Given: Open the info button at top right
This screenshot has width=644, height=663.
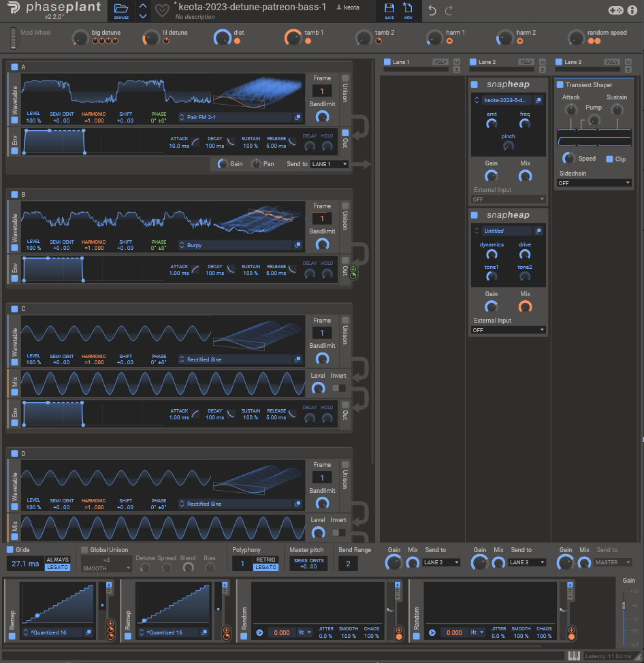Looking at the screenshot, I should (x=632, y=10).
